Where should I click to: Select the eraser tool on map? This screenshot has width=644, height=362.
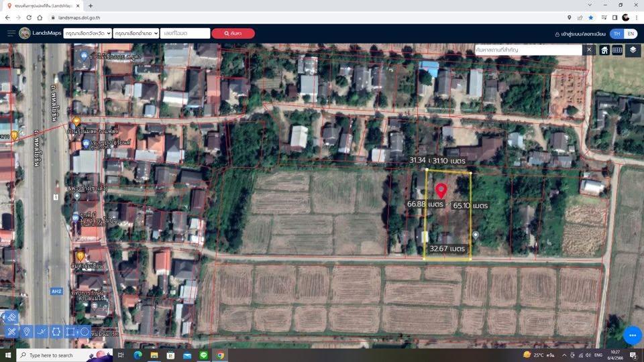(x=11, y=317)
